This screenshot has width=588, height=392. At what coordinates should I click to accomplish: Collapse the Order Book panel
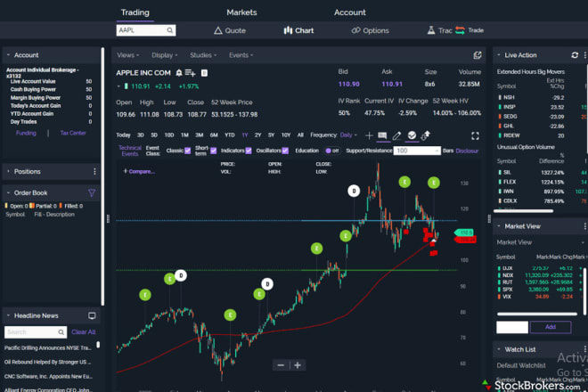[8, 192]
